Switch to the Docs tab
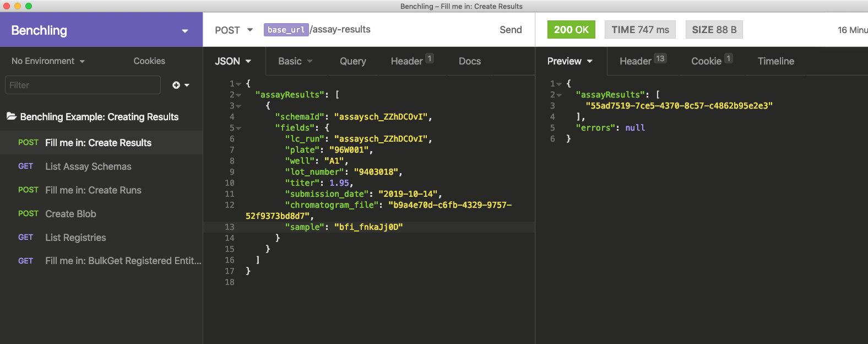The width and height of the screenshot is (868, 344). pos(470,61)
